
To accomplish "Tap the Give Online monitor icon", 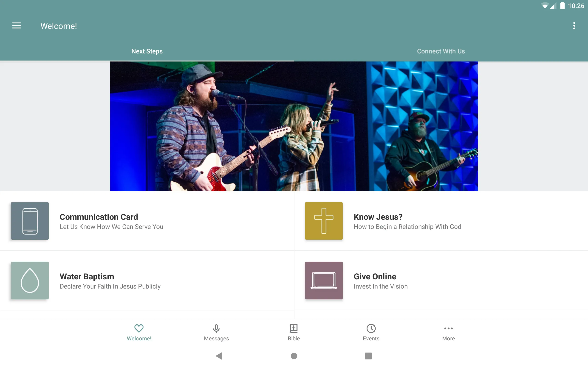I will (x=323, y=280).
